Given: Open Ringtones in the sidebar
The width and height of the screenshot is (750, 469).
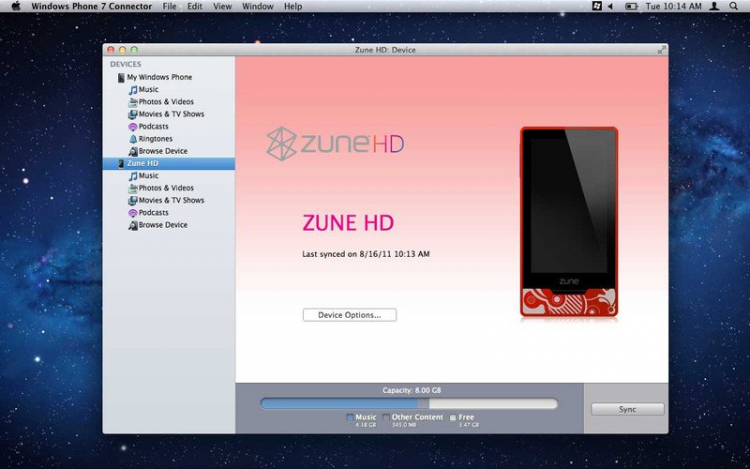Looking at the screenshot, I should click(155, 139).
